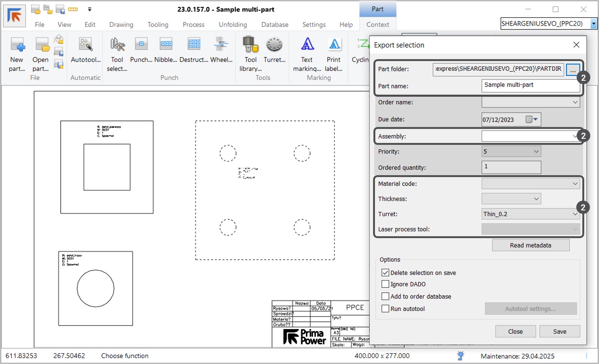The image size is (599, 364).
Task: Uncheck Delete selection on save
Action: tap(385, 273)
